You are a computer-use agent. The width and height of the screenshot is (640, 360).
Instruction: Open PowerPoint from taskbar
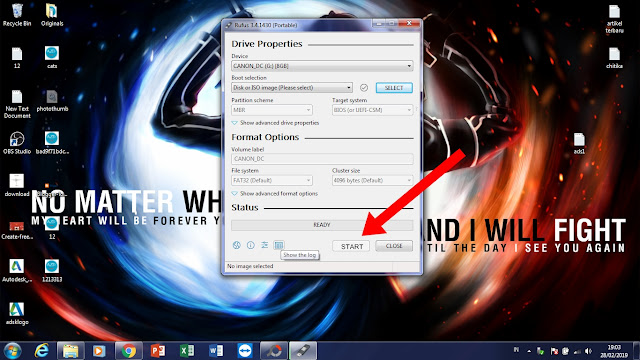[158, 351]
